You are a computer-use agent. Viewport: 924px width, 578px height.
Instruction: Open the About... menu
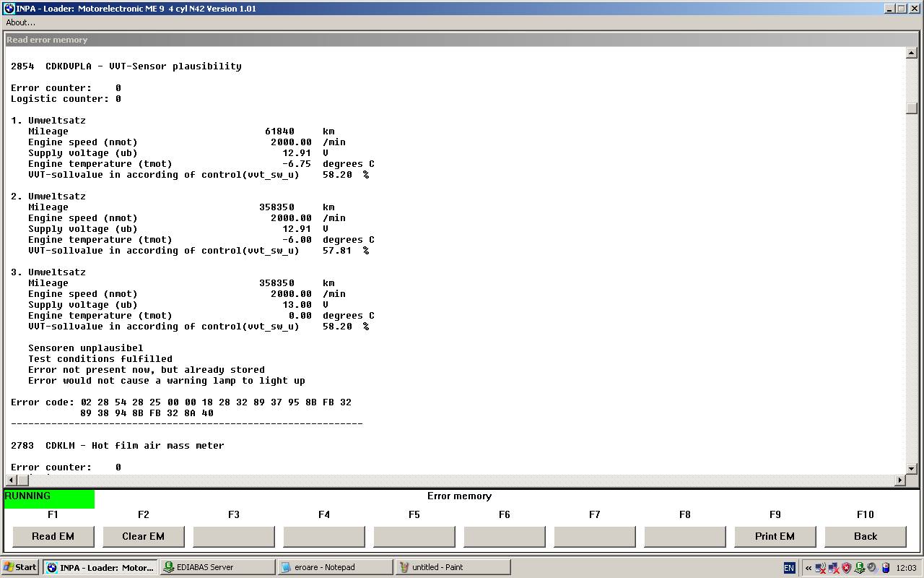point(20,22)
